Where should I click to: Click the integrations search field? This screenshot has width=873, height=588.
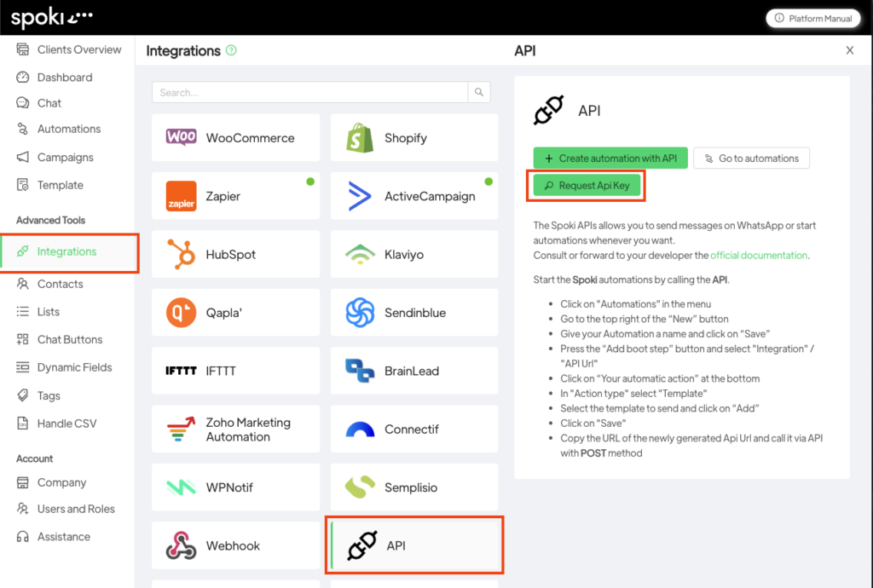[307, 90]
